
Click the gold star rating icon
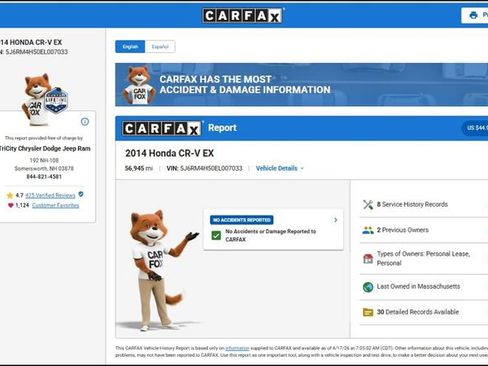(x=10, y=195)
